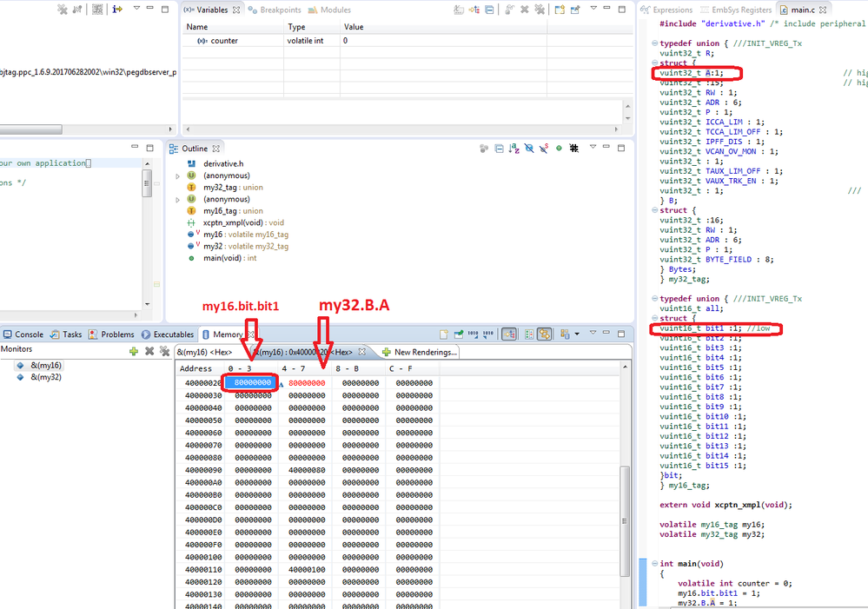Click Switch Memory Monitor icon
This screenshot has height=609, width=868.
565,334
